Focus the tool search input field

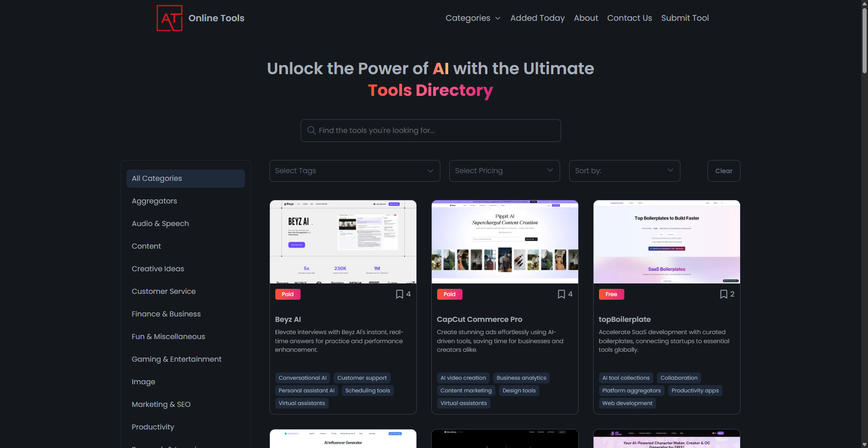[x=431, y=131]
